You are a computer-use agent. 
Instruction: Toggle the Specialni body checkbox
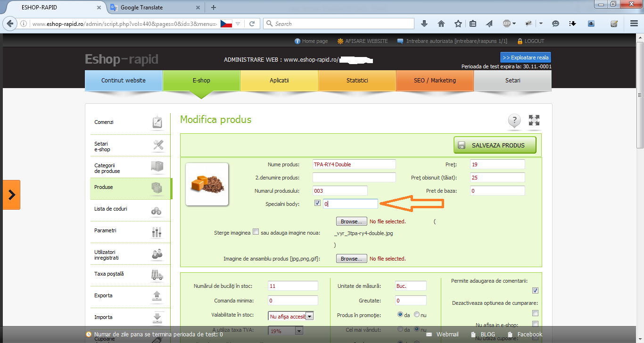pos(317,204)
